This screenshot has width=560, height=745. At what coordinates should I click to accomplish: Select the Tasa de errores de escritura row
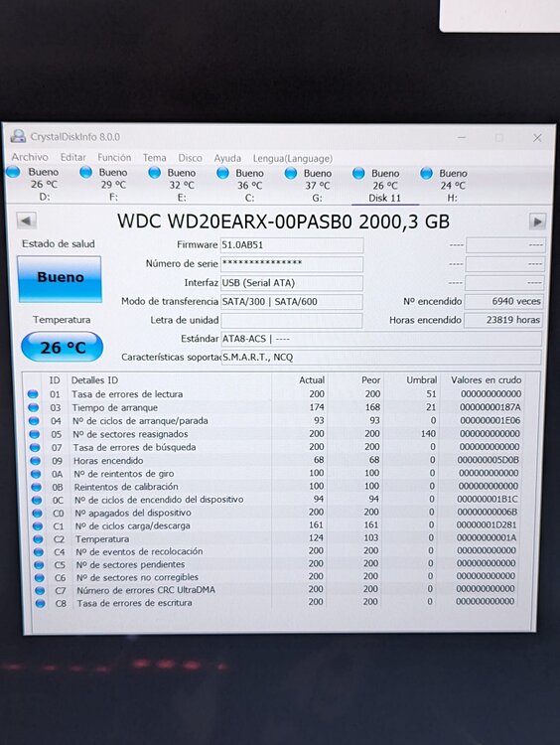pyautogui.click(x=279, y=602)
